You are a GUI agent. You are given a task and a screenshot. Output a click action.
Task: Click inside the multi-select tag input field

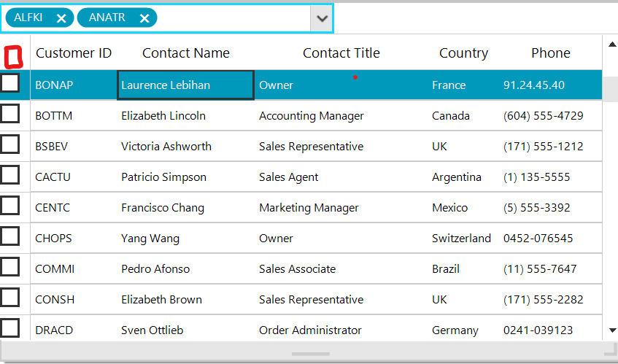pos(233,18)
